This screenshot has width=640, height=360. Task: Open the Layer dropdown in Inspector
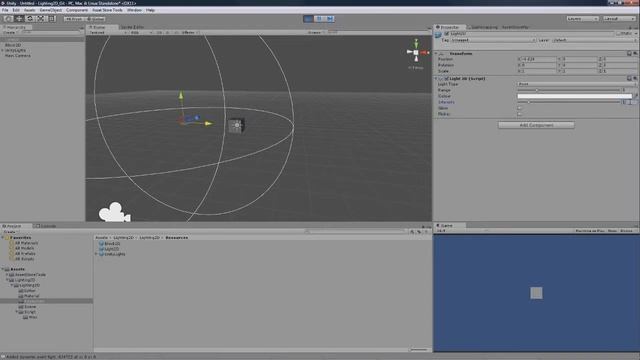tap(594, 40)
